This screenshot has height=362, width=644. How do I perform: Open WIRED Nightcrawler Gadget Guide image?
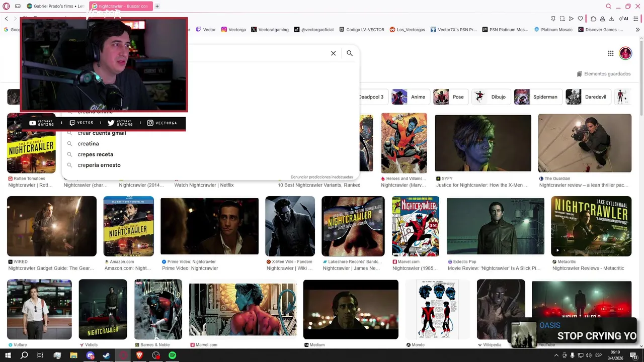pyautogui.click(x=52, y=226)
